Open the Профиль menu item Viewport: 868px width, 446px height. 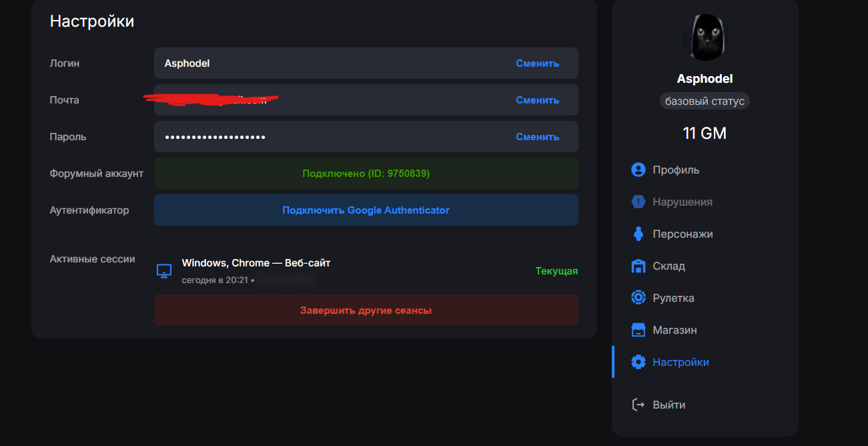676,170
